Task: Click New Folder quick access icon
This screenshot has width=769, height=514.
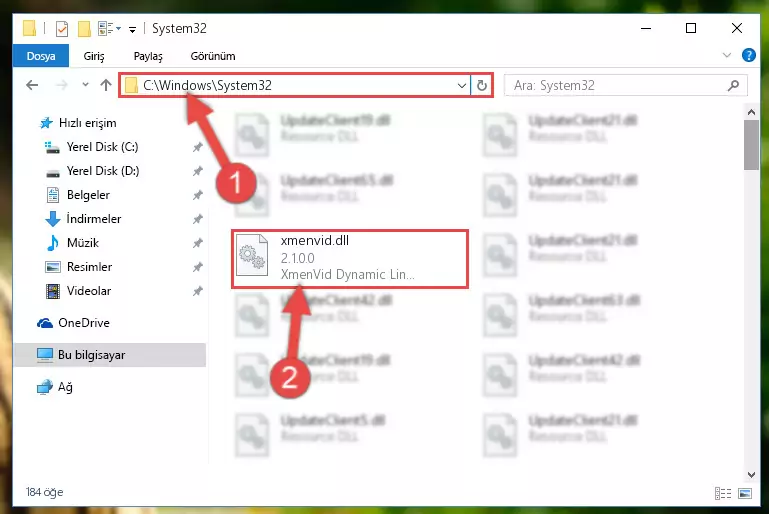Action: click(84, 29)
